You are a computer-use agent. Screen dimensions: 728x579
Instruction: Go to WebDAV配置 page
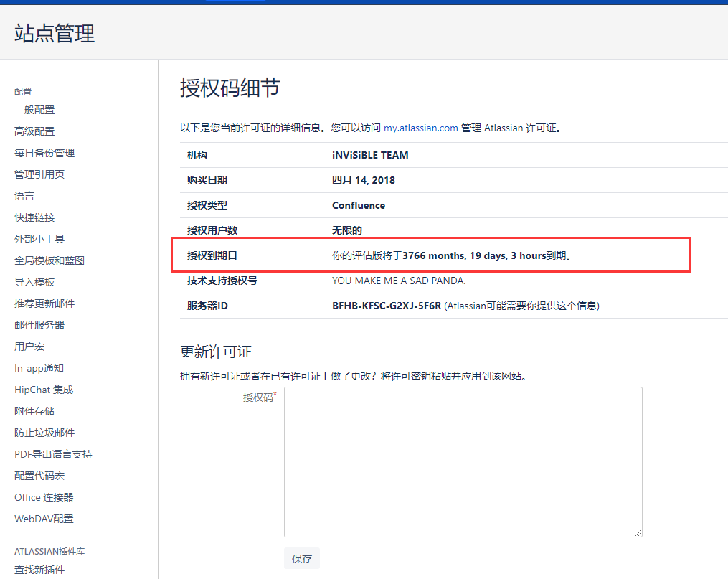44,519
